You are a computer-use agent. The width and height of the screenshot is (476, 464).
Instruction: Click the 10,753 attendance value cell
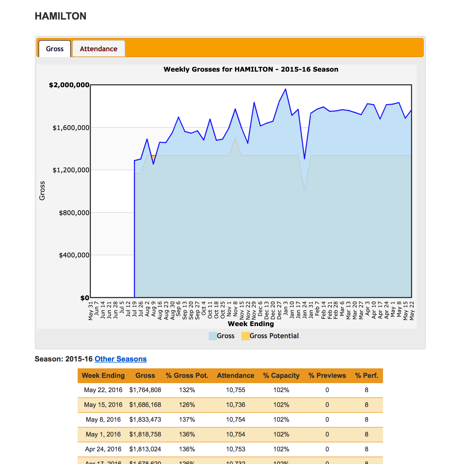point(235,449)
